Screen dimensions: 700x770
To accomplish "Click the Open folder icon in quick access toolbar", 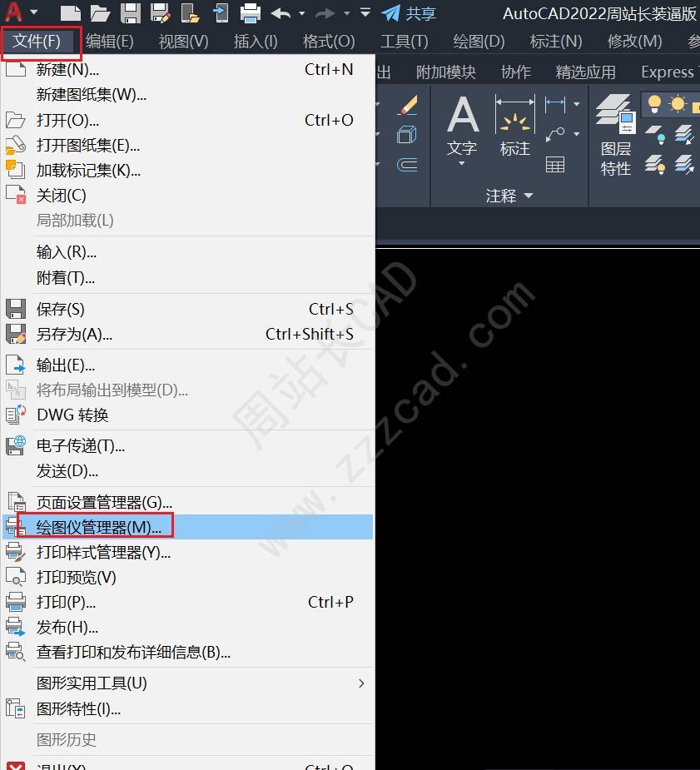I will tap(100, 13).
